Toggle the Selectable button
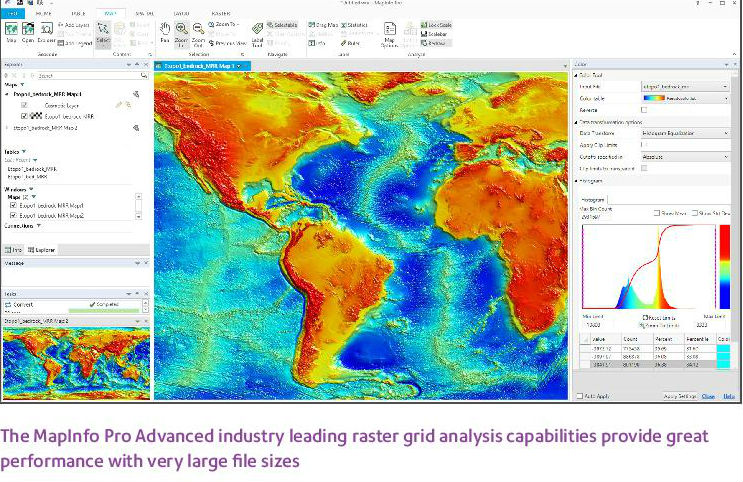 click(282, 25)
